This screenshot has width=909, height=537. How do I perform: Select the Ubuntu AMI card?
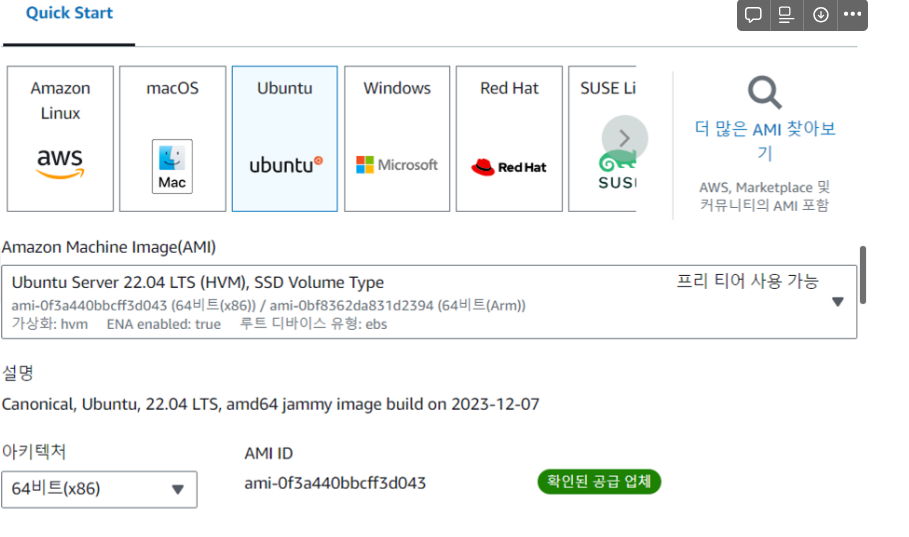tap(285, 139)
